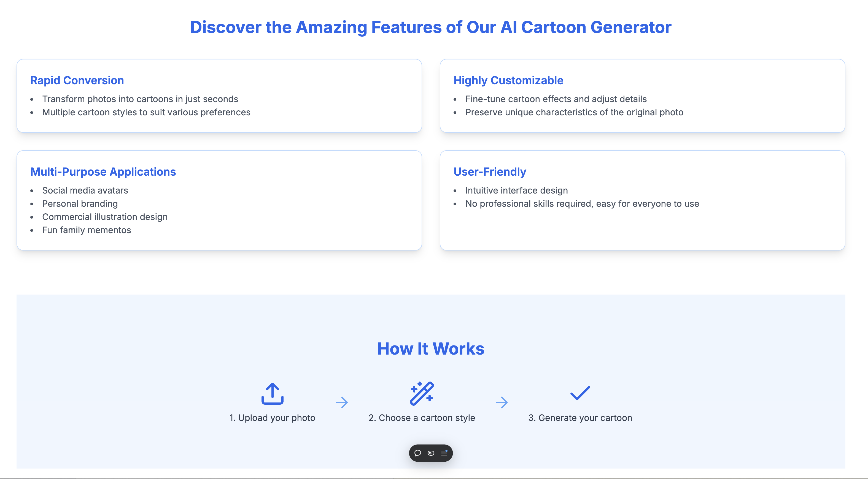Image resolution: width=868 pixels, height=479 pixels.
Task: Click the Rapid Conversion heading text
Action: pos(77,80)
